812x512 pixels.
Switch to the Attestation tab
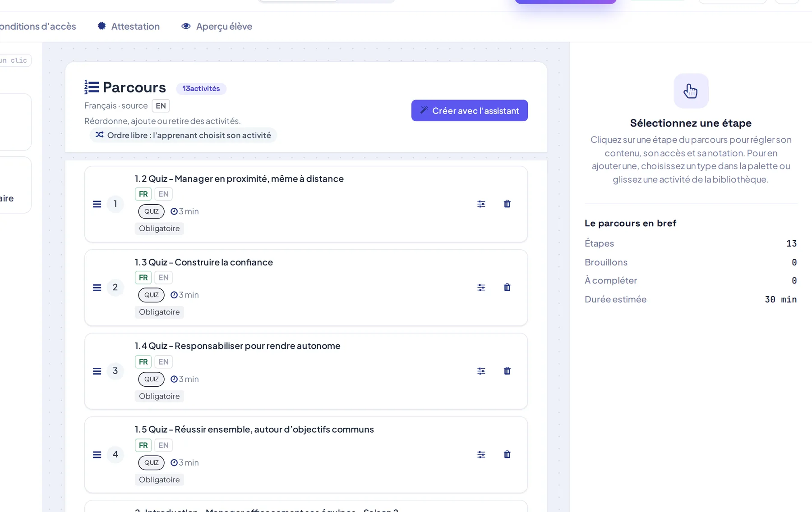click(129, 26)
